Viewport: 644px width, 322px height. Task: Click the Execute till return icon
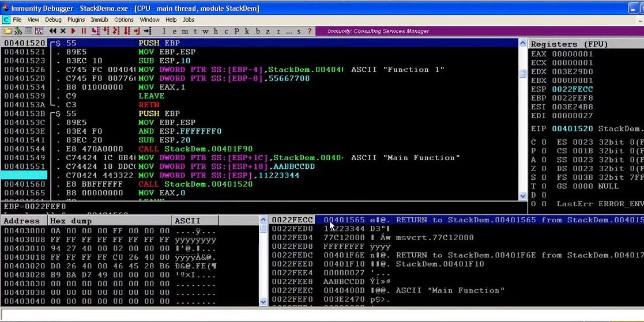pos(137,31)
